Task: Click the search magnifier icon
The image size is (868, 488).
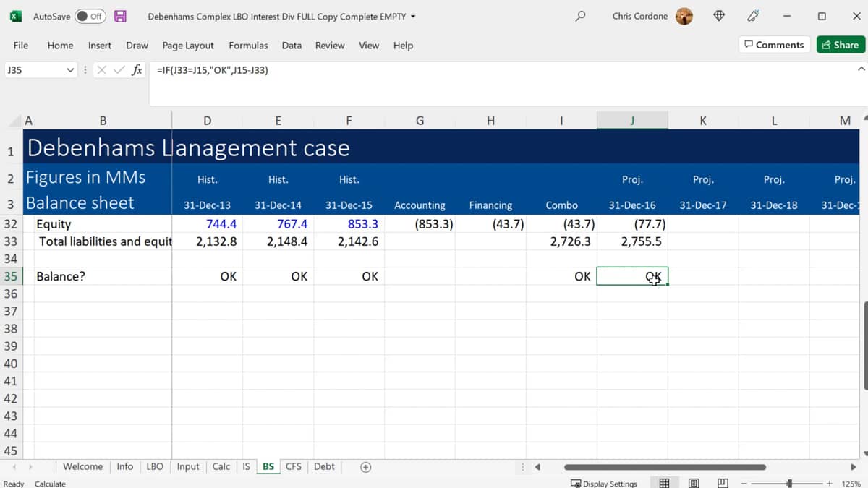Action: click(x=580, y=16)
